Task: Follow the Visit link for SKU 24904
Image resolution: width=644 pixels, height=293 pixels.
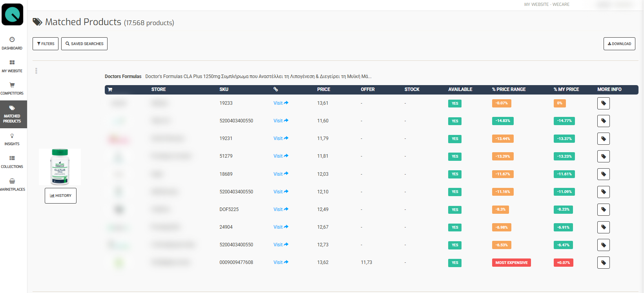Action: tap(281, 227)
